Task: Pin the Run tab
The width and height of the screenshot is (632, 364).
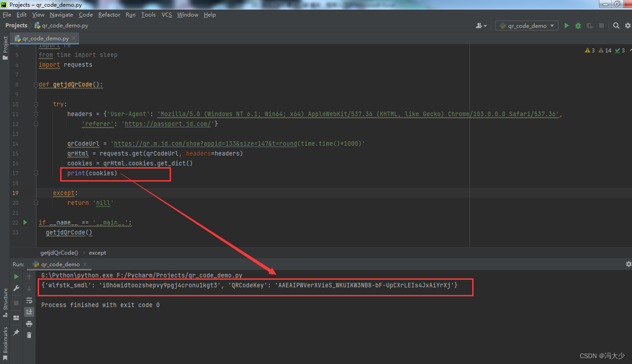Action: [x=17, y=333]
